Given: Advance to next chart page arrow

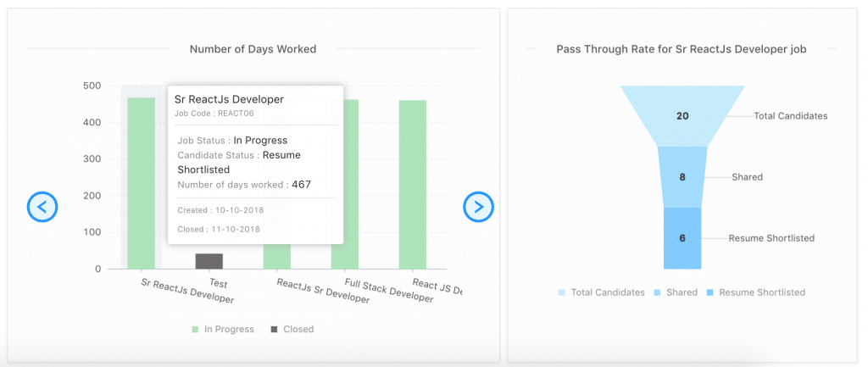Looking at the screenshot, I should [x=478, y=207].
